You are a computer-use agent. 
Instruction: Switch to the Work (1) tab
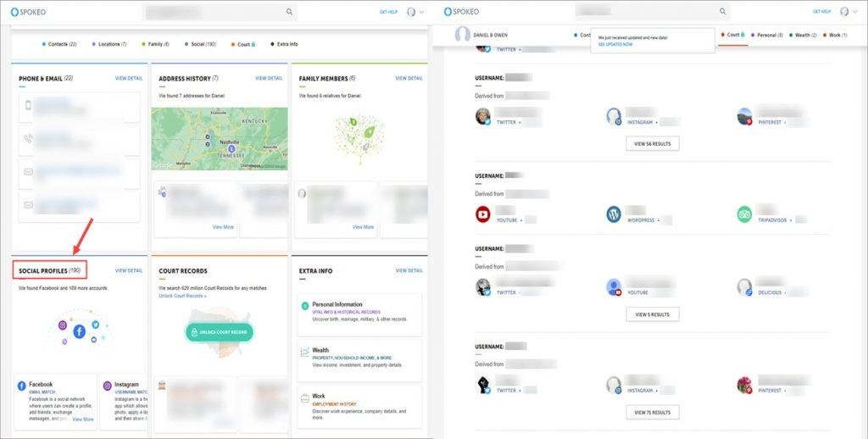point(835,35)
